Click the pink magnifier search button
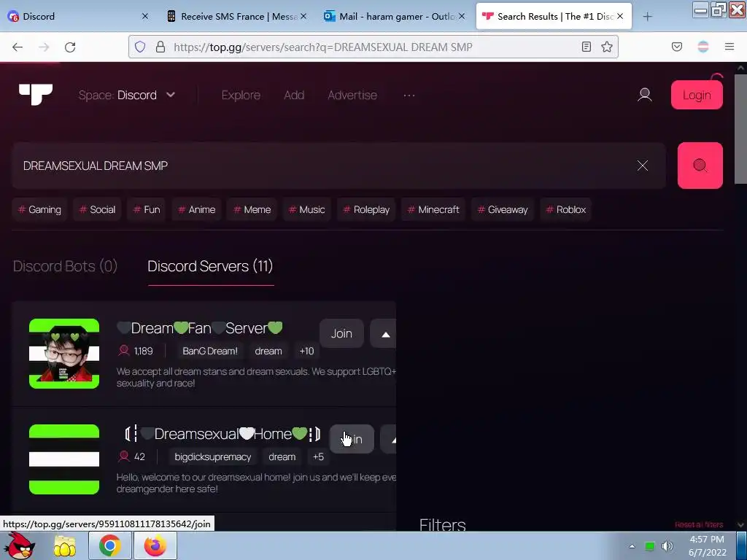747x560 pixels. (700, 166)
